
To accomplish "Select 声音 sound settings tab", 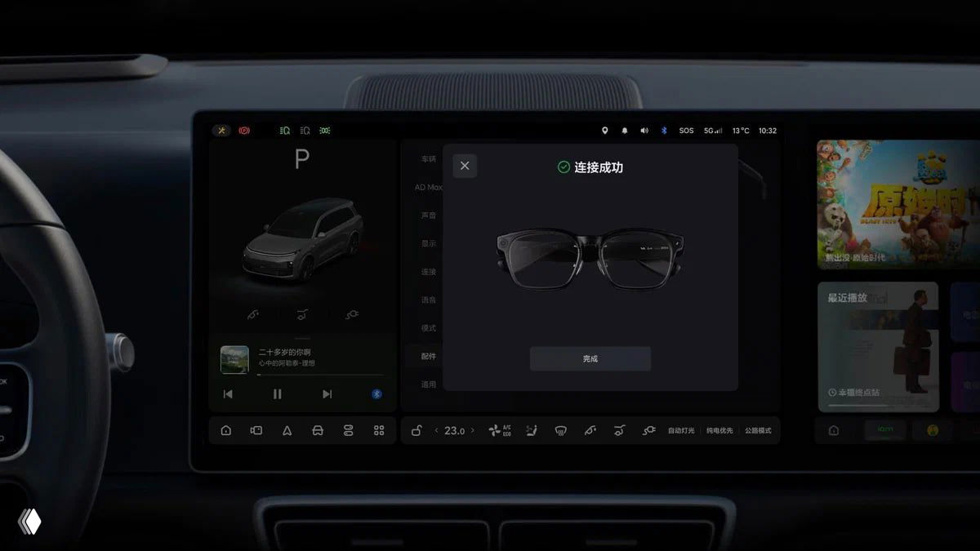I will tap(429, 216).
